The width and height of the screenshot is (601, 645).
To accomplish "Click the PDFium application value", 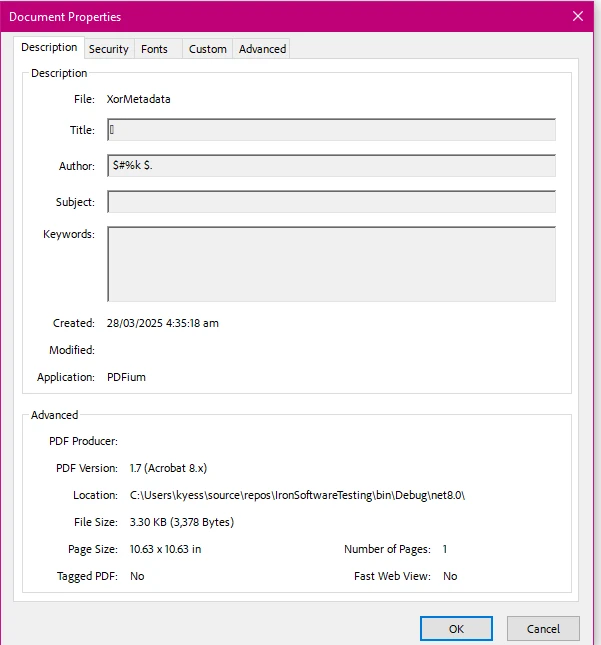I will (126, 377).
